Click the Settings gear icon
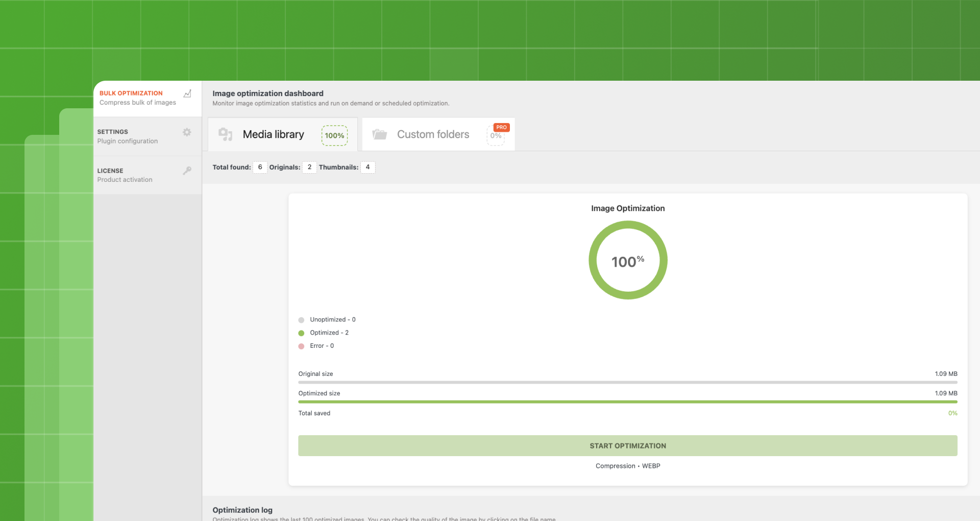 tap(187, 132)
